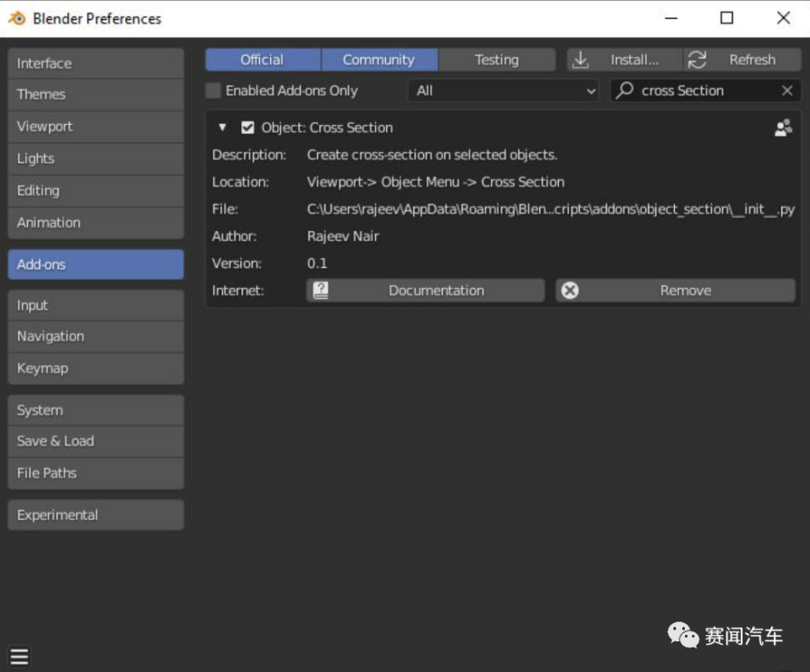Disable the Object: Cross Section add-on checkbox

[247, 128]
